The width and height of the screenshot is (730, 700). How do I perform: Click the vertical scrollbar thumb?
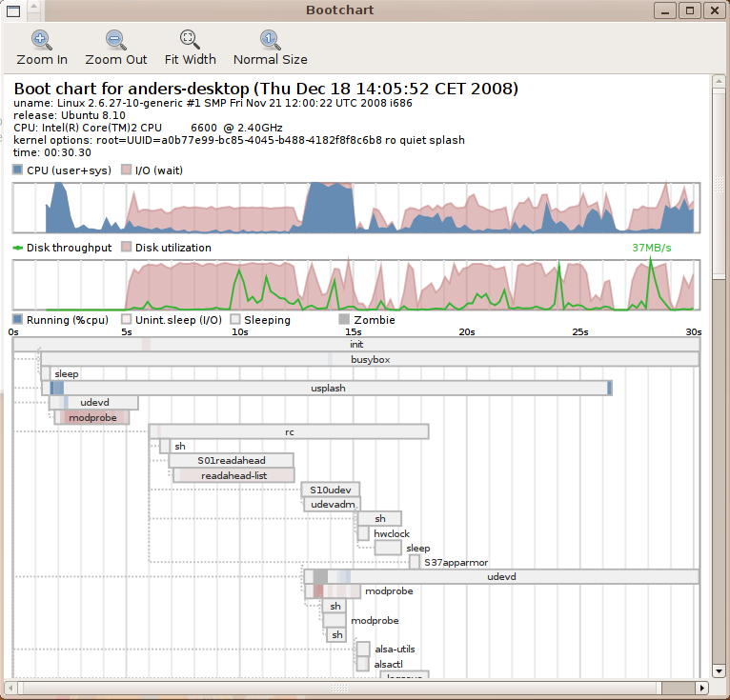click(719, 183)
